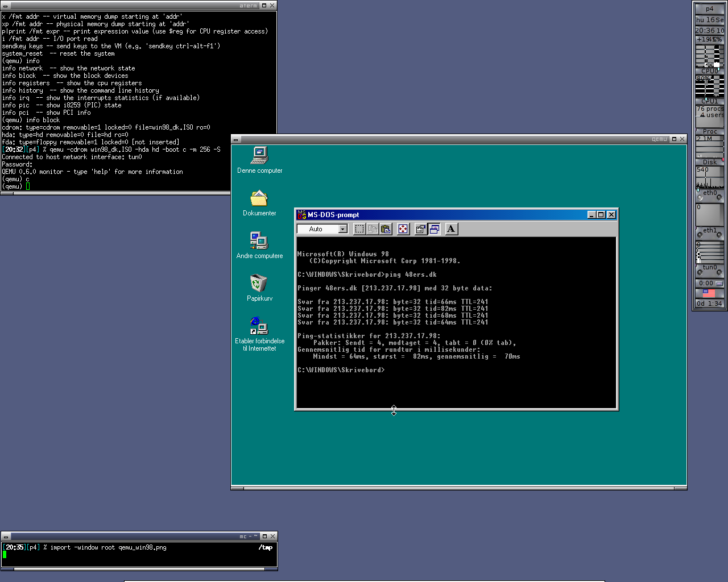Click the Font 'A' toolbar button

(x=451, y=229)
